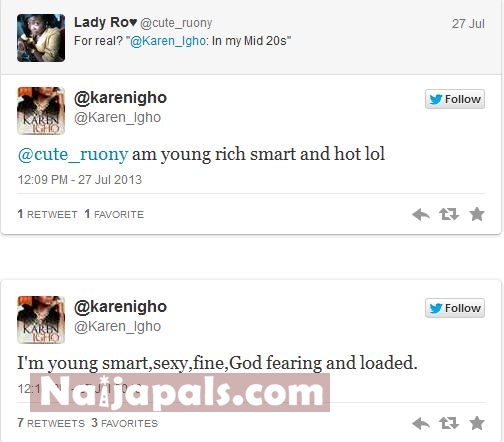Retweet the "young rich smart" tweet
Viewport: 504px width, 442px height.
pyautogui.click(x=449, y=214)
